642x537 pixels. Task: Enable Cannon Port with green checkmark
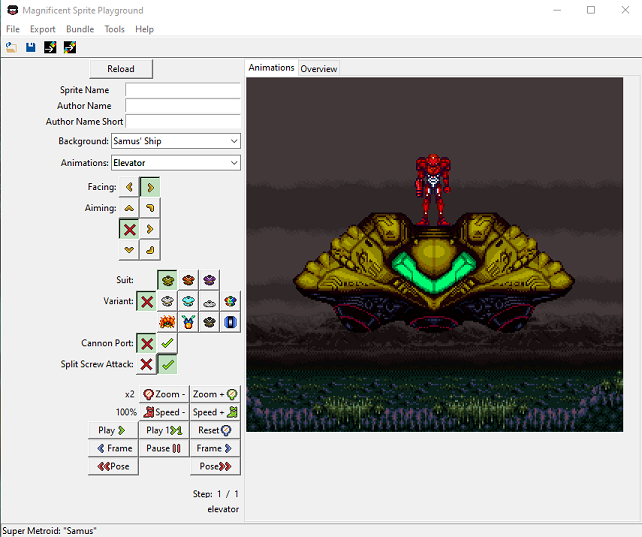click(167, 343)
